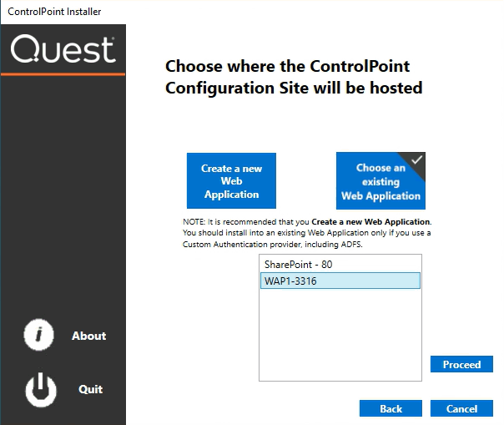Go Back to the previous step

pos(391,408)
